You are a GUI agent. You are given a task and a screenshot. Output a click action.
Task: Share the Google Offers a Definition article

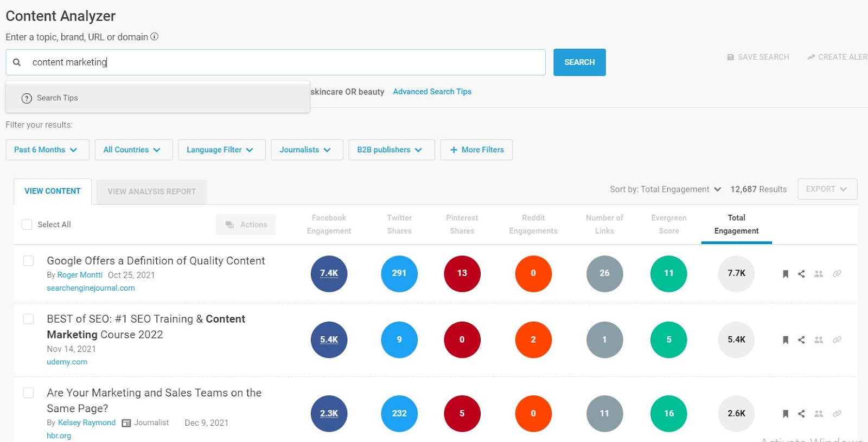pos(801,274)
